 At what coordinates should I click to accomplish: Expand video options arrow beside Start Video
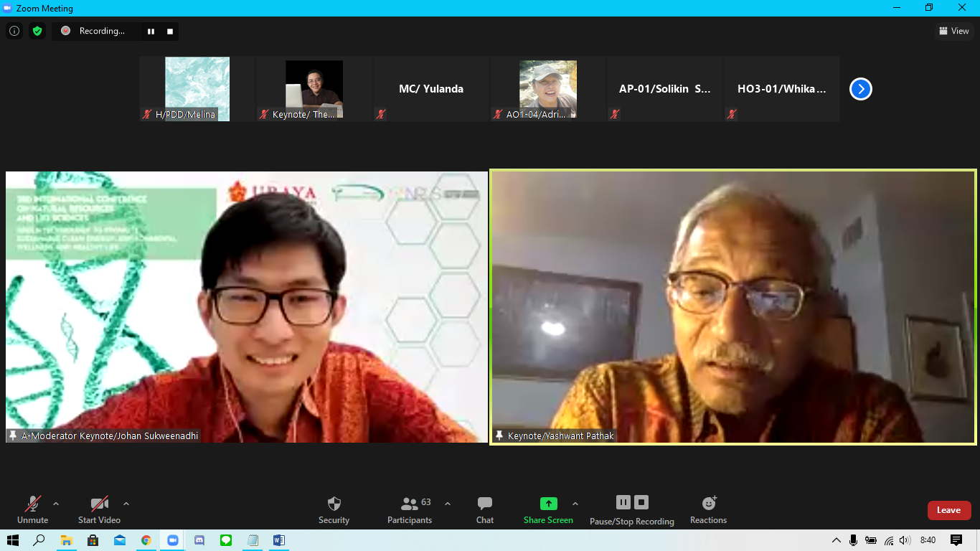(x=126, y=504)
